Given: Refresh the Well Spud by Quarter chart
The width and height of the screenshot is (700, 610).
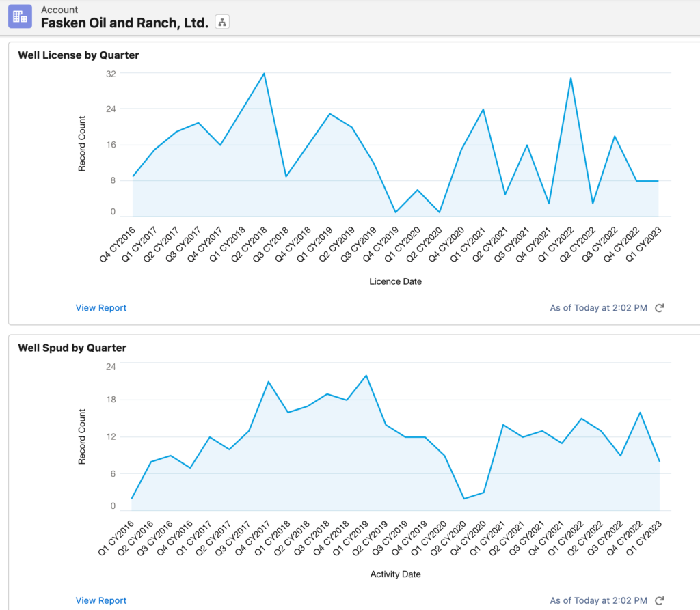Looking at the screenshot, I should pos(658,600).
